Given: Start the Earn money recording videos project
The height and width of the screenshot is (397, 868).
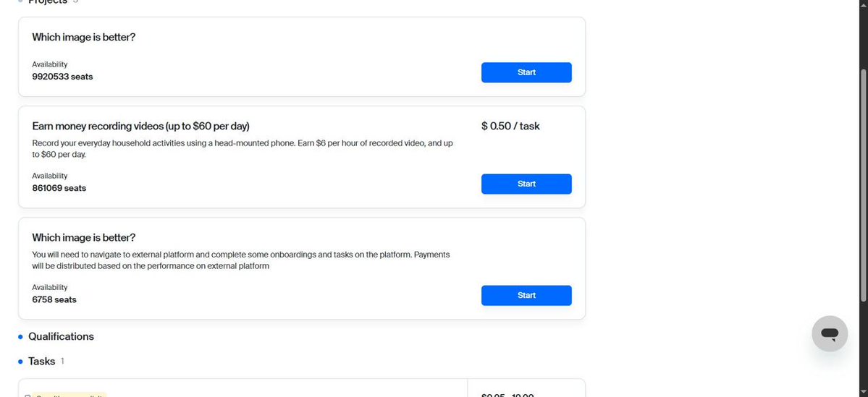Looking at the screenshot, I should (x=526, y=184).
